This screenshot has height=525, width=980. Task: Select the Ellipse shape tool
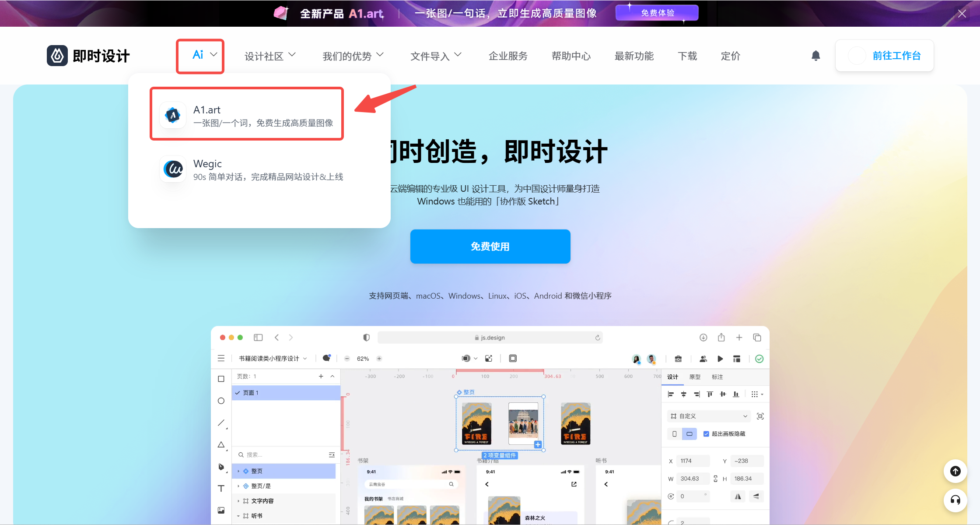tap(221, 401)
